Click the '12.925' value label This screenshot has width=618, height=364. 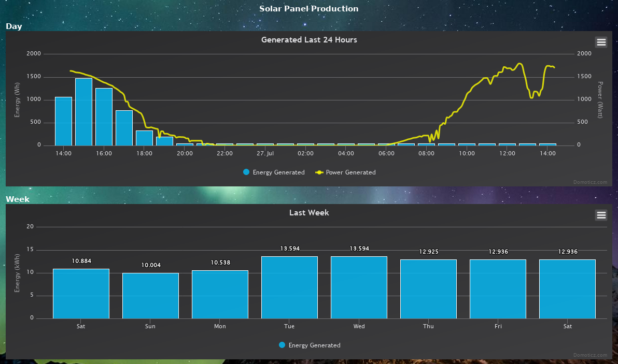click(x=429, y=252)
